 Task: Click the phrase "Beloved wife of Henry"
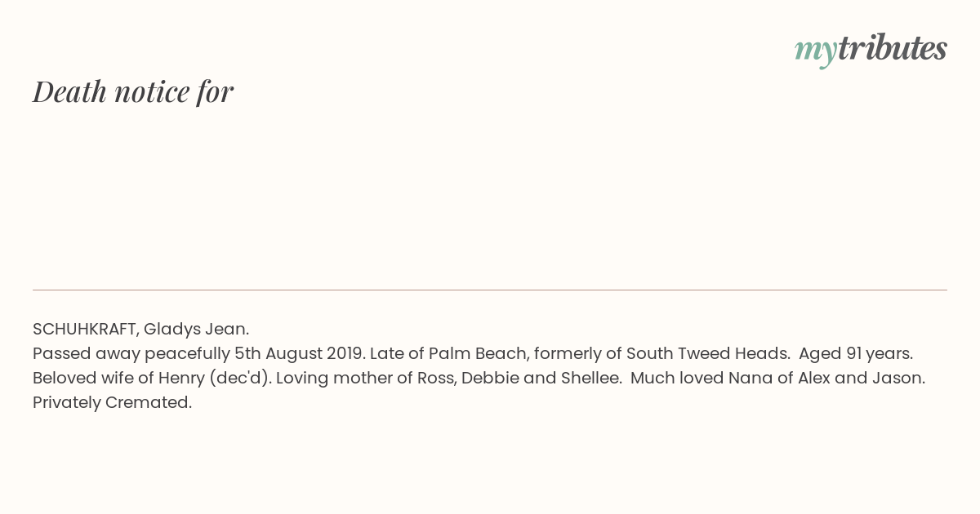click(118, 379)
